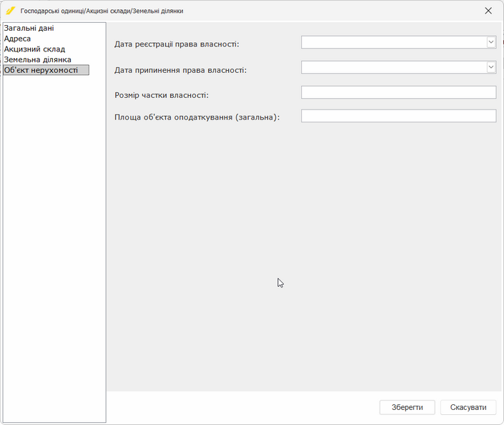504x425 pixels.
Task: Switch to the Адреса section
Action: tap(17, 39)
